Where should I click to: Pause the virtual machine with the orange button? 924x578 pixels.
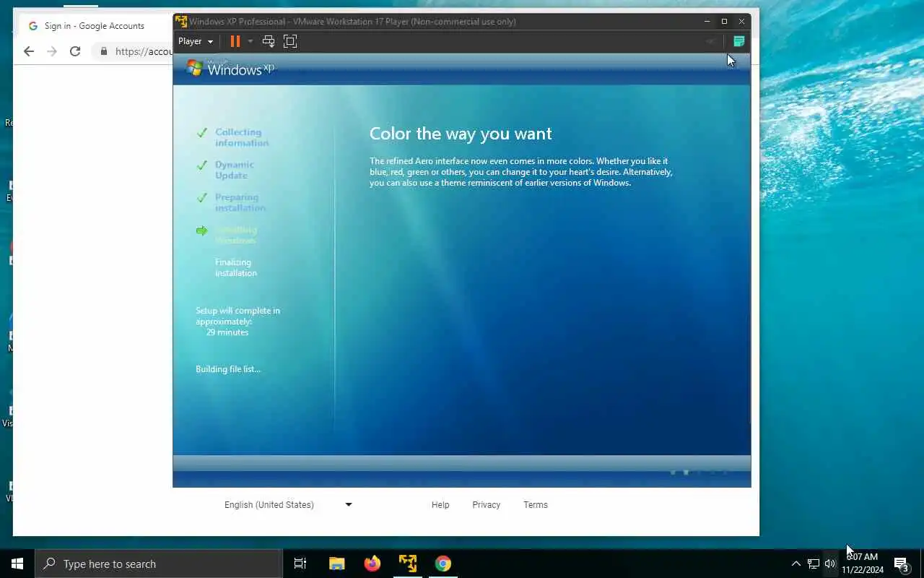pos(235,41)
